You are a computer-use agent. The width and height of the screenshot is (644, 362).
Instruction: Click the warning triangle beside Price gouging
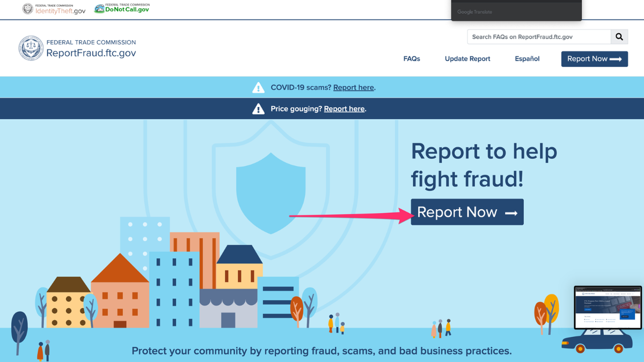258,109
